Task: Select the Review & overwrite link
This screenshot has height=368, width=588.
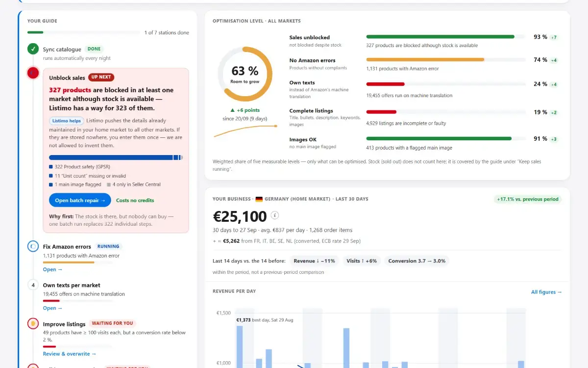Action: point(70,354)
